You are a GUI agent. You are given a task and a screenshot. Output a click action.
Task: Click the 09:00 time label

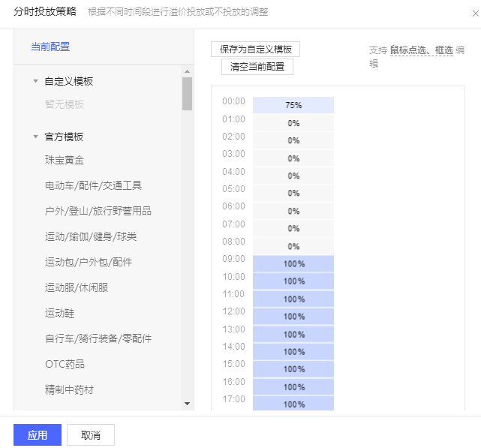click(234, 259)
